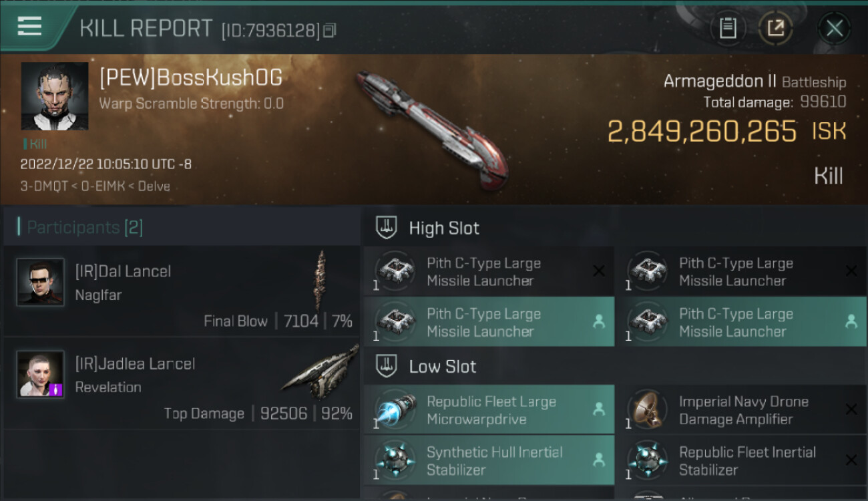Open the clipboard kill report icon
The width and height of the screenshot is (868, 501).
point(728,29)
